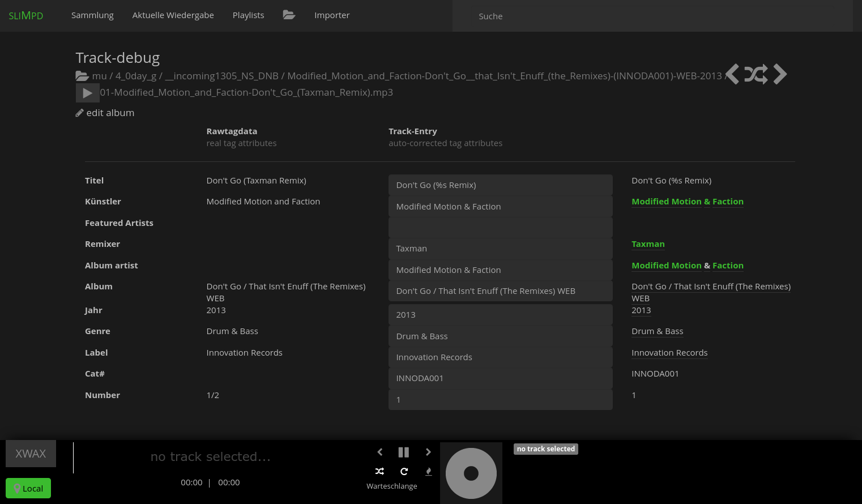Skip to previous track in bottom player
Screen dimensions: 862x504
(380, 452)
